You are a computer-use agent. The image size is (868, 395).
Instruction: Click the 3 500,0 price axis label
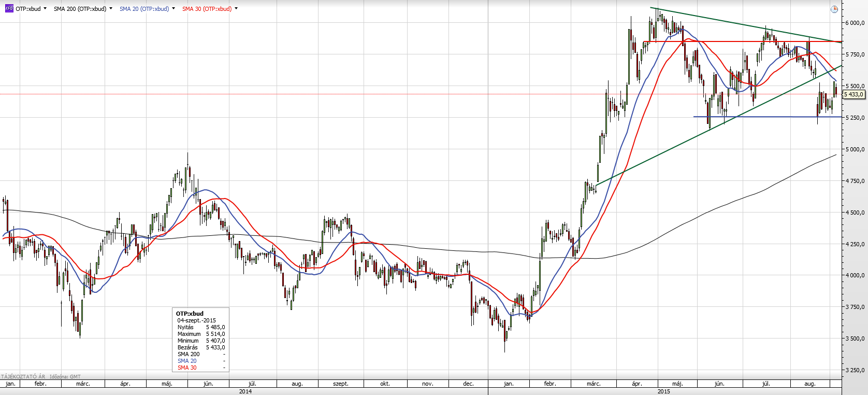click(855, 338)
